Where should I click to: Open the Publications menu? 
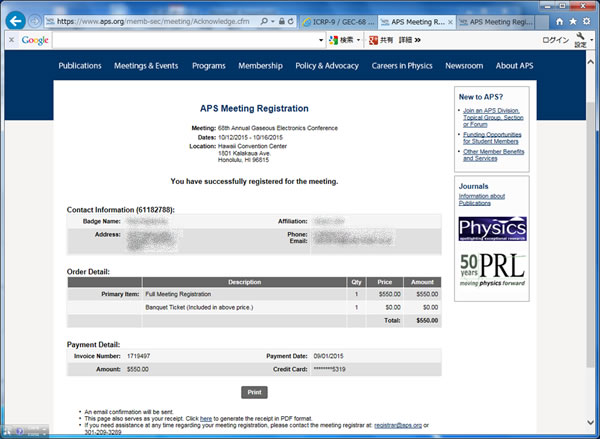tap(80, 66)
